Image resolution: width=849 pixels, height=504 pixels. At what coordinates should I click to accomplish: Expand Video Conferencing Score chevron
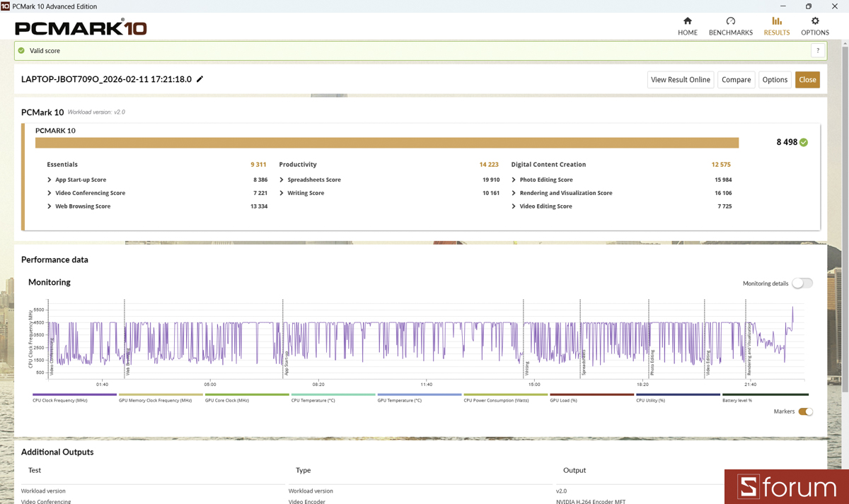point(50,193)
